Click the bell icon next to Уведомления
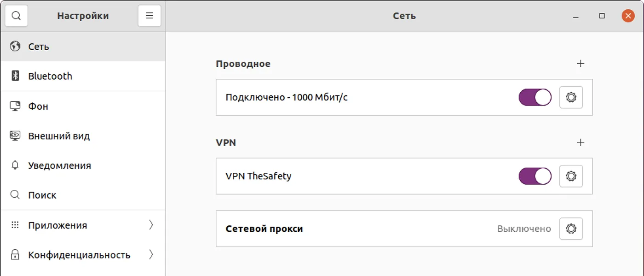This screenshot has width=644, height=276. pos(15,165)
